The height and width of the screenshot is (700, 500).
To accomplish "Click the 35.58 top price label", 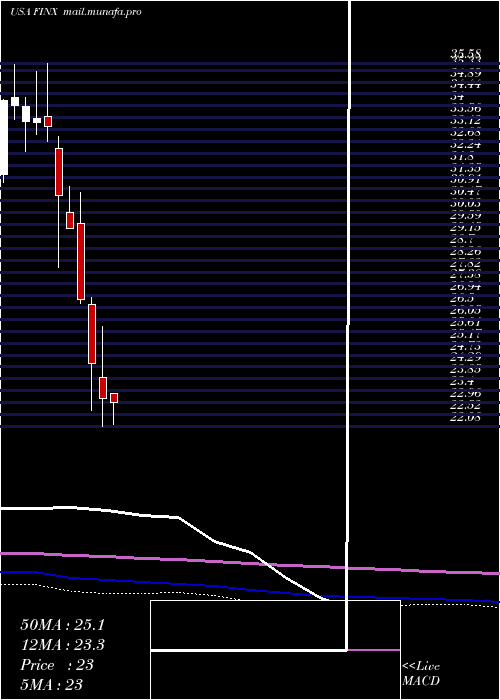I will tap(465, 54).
